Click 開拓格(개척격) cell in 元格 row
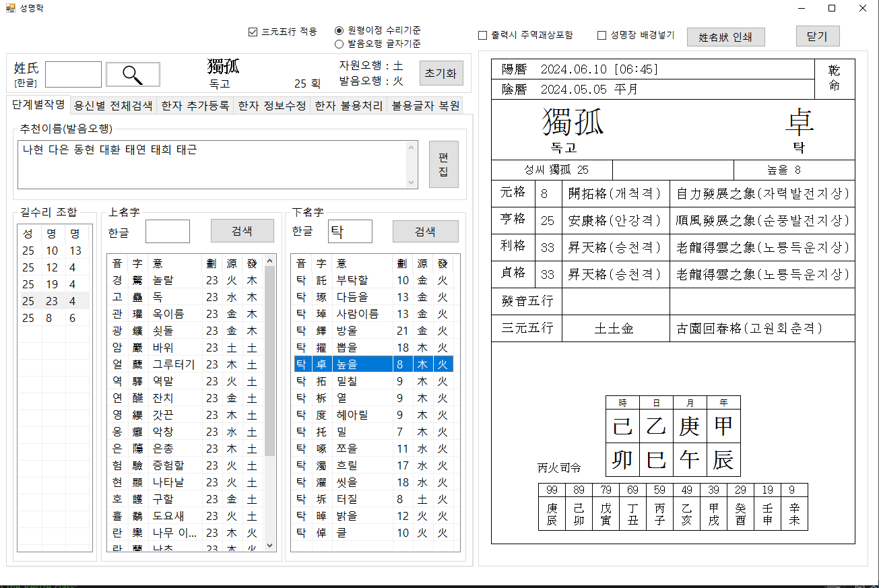 [x=616, y=194]
